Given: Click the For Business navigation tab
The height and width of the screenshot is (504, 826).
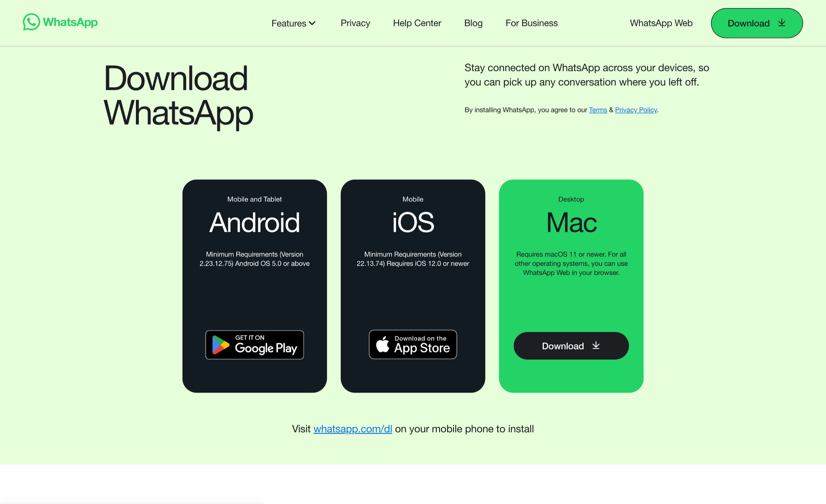Looking at the screenshot, I should (x=532, y=23).
